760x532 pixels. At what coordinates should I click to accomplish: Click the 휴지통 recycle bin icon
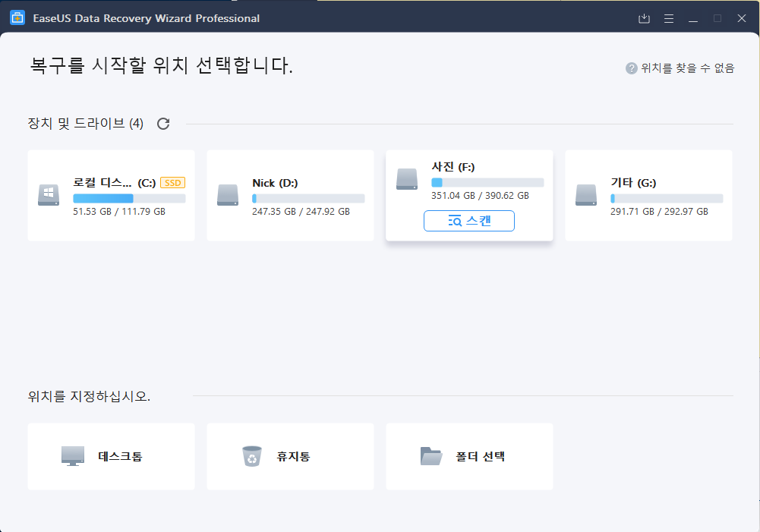coord(251,456)
